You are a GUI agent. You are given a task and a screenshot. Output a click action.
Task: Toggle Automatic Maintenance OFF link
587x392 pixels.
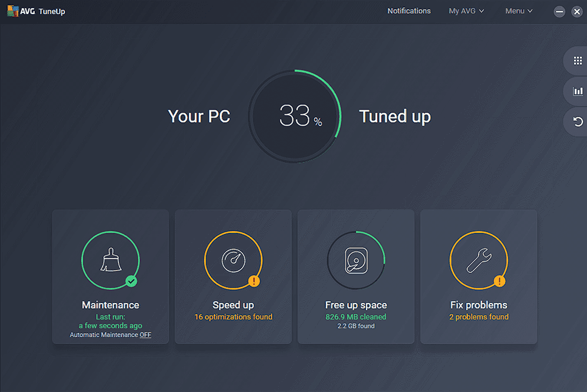coord(145,335)
